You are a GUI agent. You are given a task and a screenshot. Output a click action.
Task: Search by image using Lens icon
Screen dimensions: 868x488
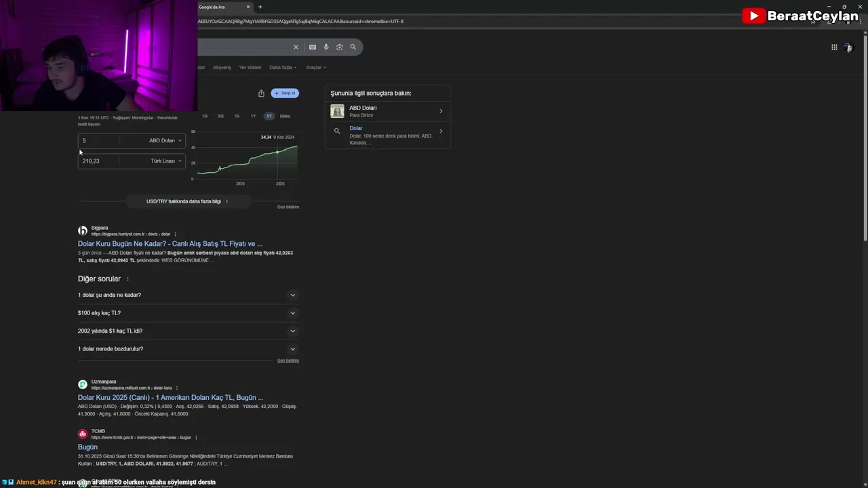[340, 47]
